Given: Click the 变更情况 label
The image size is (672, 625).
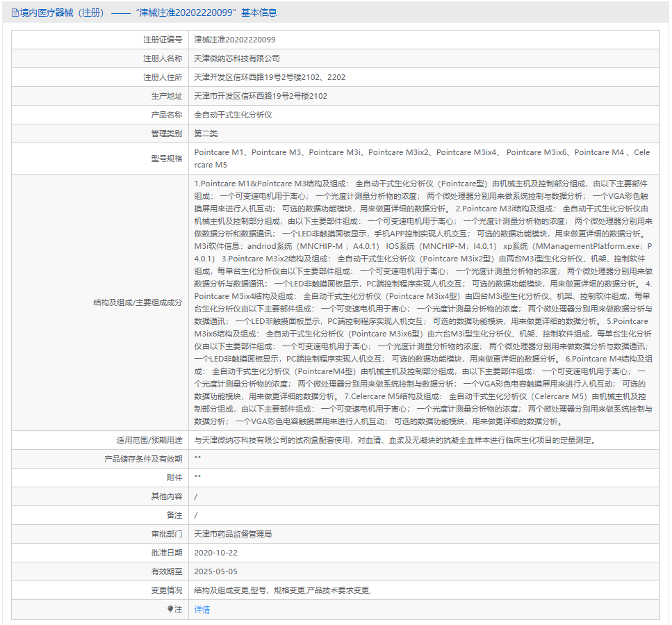Looking at the screenshot, I should point(167,591).
